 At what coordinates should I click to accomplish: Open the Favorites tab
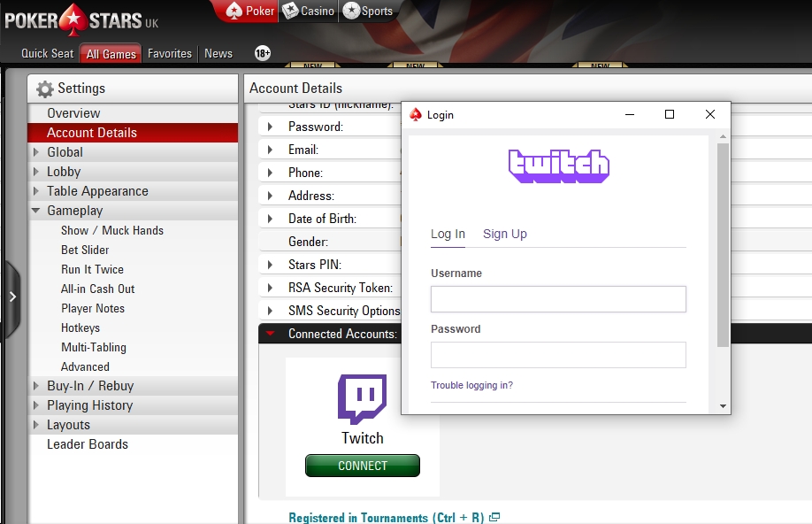169,53
